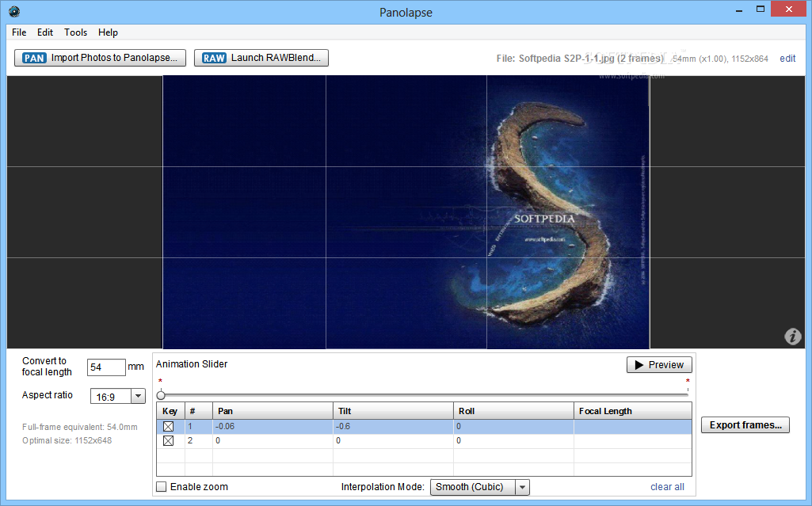This screenshot has height=506, width=812.
Task: Select the Roll cell of frame 2
Action: click(513, 441)
